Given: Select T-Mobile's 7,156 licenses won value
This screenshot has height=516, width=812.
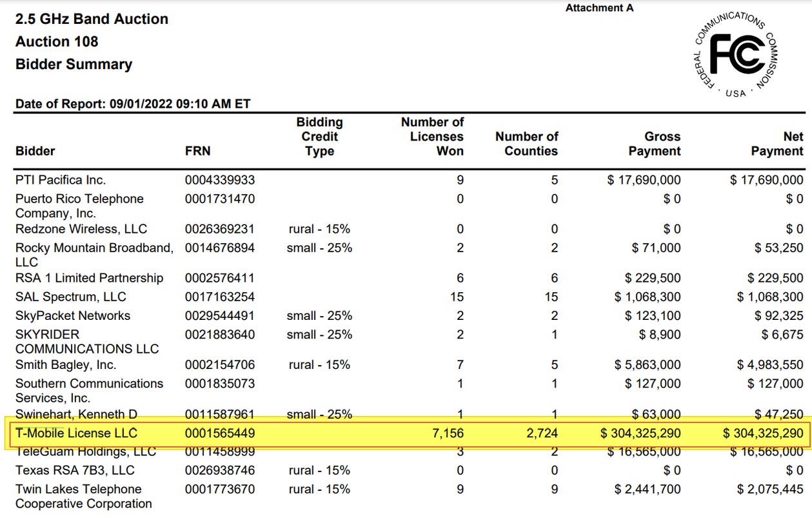Looking at the screenshot, I should point(447,433).
